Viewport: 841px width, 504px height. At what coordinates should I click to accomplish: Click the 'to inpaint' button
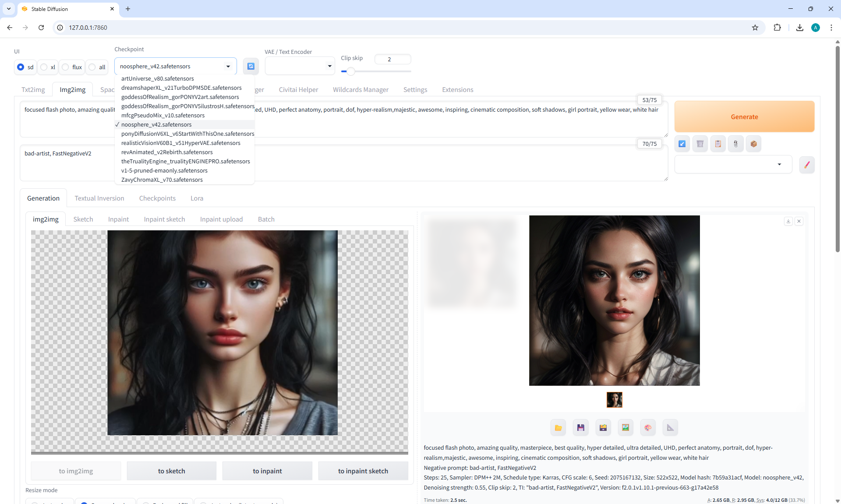pyautogui.click(x=267, y=471)
